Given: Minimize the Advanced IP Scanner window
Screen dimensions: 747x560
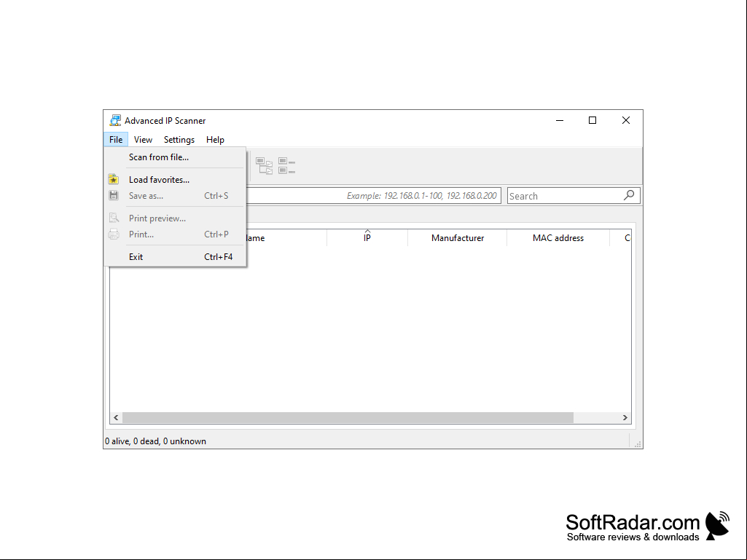Looking at the screenshot, I should click(560, 120).
